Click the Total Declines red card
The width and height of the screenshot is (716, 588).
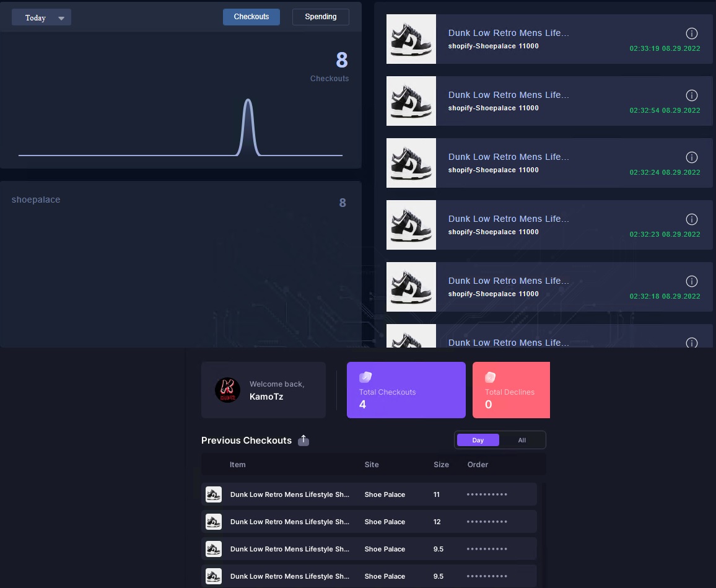(511, 390)
